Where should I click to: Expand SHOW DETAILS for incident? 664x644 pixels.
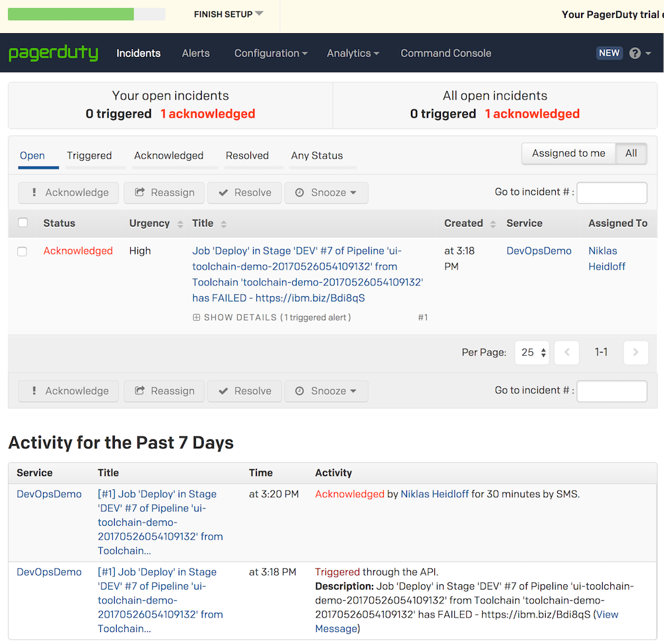point(272,317)
